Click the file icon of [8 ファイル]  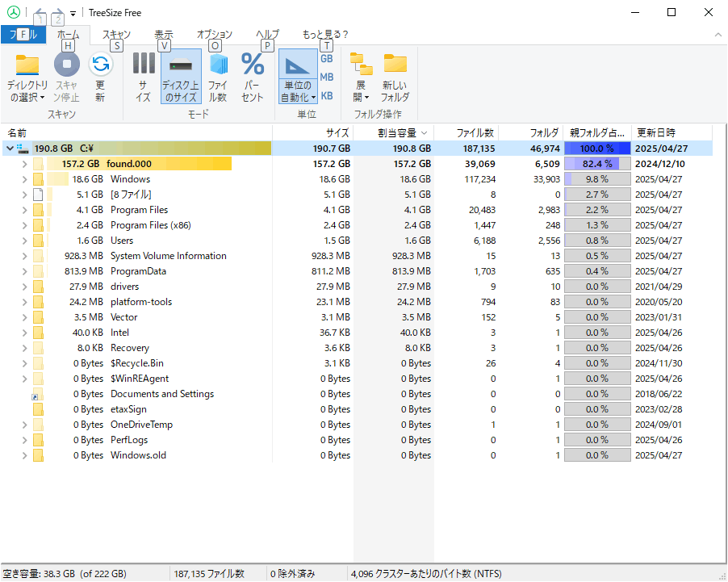(38, 195)
